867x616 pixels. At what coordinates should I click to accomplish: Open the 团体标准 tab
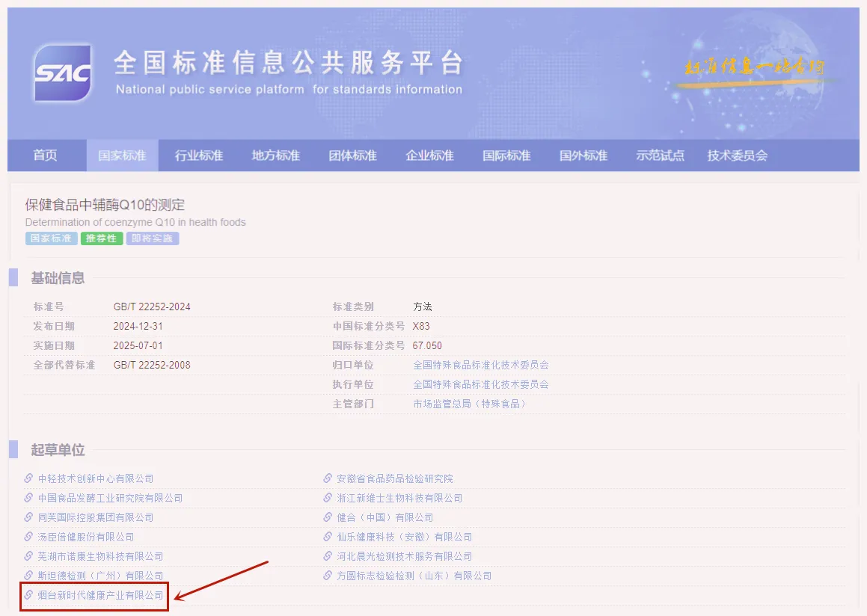click(353, 155)
